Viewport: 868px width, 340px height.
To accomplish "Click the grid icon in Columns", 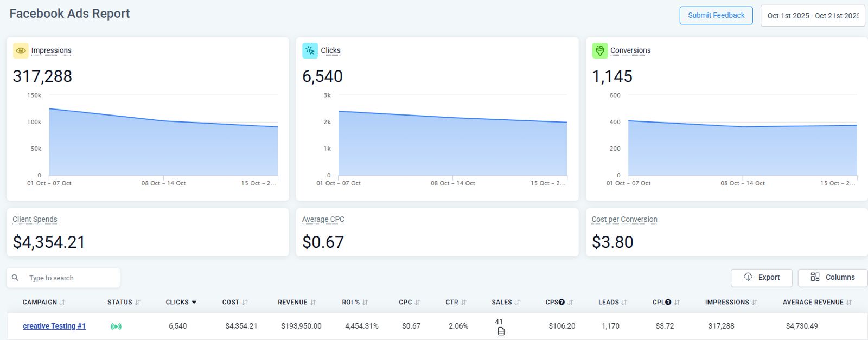I will 815,277.
